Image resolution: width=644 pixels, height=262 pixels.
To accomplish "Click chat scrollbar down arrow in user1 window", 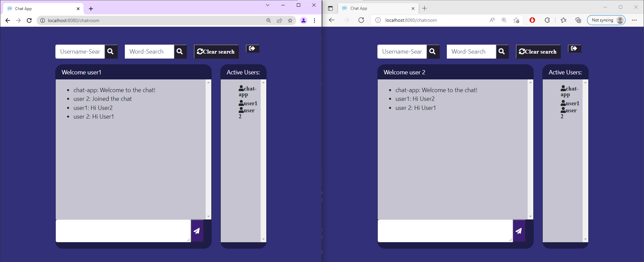I will click(209, 216).
